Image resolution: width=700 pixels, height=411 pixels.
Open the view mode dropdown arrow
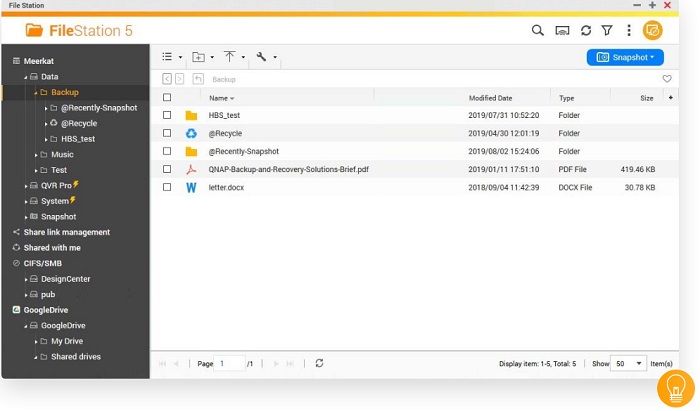(180, 57)
